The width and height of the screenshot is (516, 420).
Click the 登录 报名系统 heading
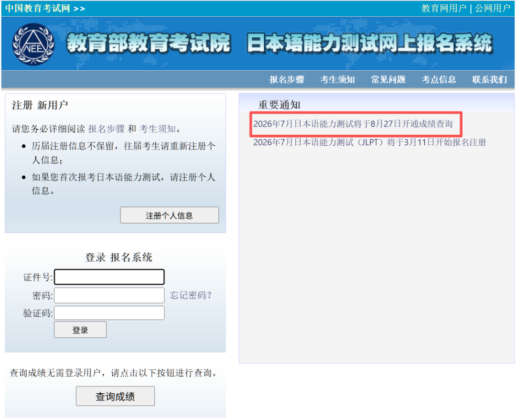[118, 258]
